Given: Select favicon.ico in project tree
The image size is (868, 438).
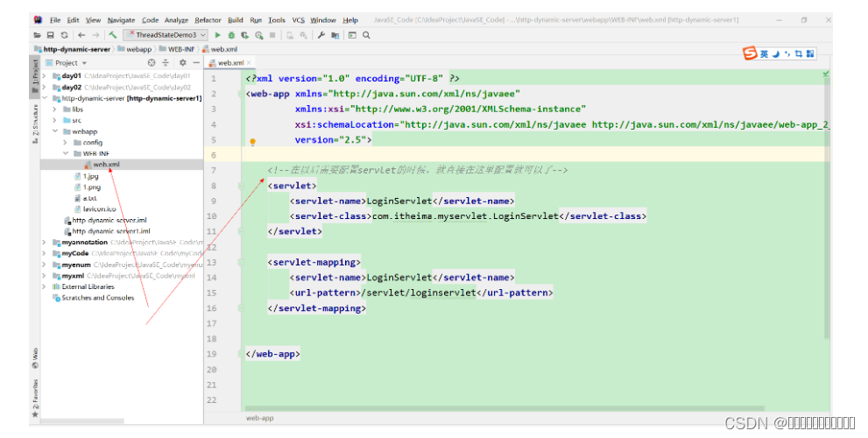Looking at the screenshot, I should 100,208.
